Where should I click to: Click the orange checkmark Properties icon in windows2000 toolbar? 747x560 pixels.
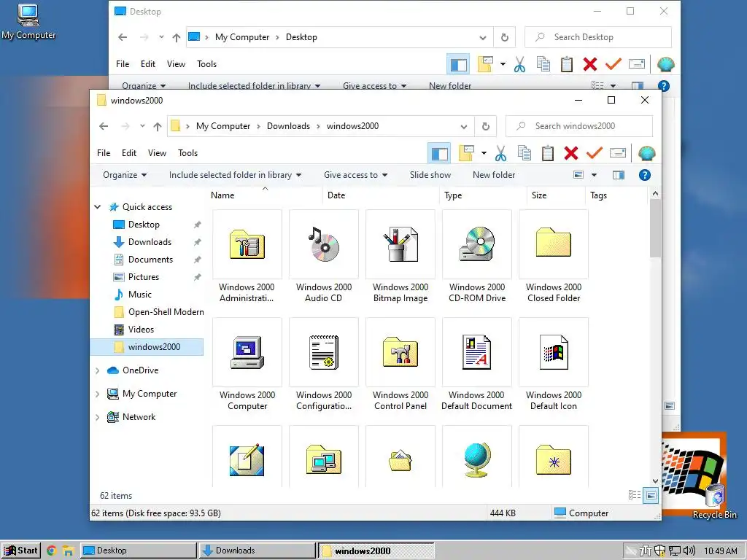[594, 153]
